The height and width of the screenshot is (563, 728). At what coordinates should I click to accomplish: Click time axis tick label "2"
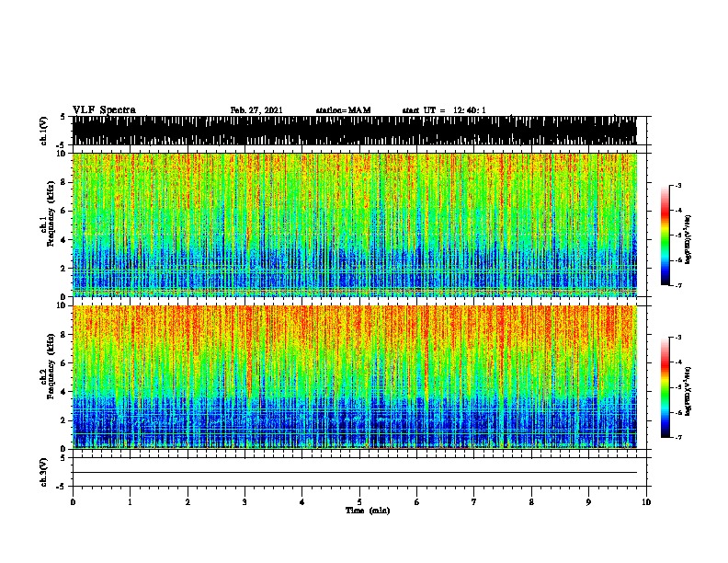pos(188,502)
